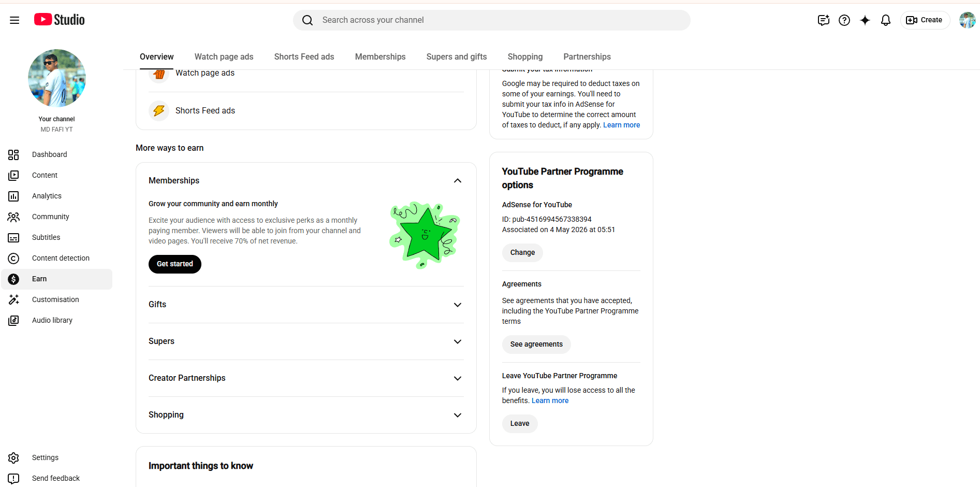980x487 pixels.
Task: Open Settings from the sidebar
Action: [x=57, y=458]
